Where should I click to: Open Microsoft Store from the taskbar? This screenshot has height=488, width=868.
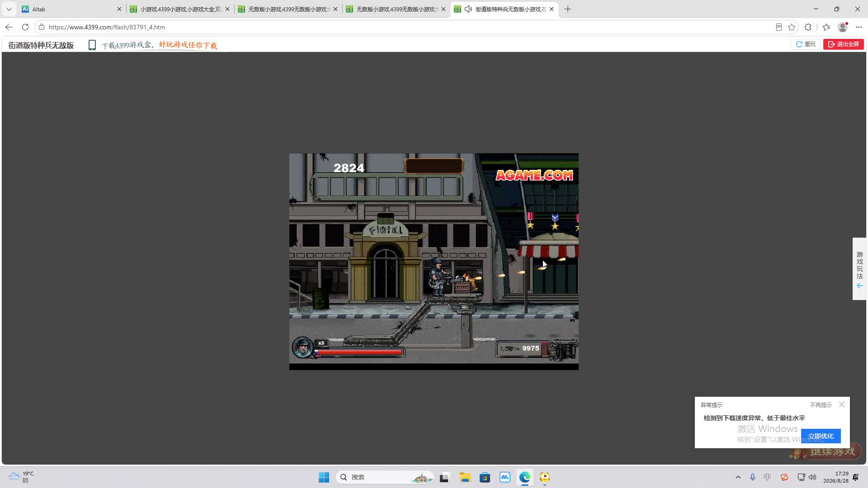click(x=485, y=477)
